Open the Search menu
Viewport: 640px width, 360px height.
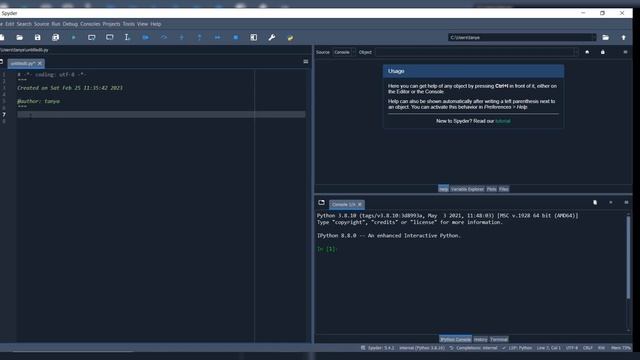[x=24, y=24]
